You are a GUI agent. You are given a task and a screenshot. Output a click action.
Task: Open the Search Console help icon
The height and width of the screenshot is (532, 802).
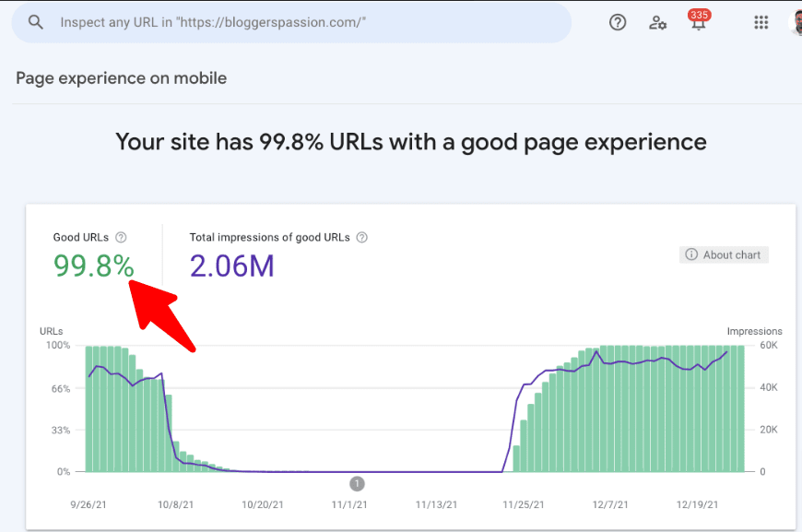pos(618,22)
